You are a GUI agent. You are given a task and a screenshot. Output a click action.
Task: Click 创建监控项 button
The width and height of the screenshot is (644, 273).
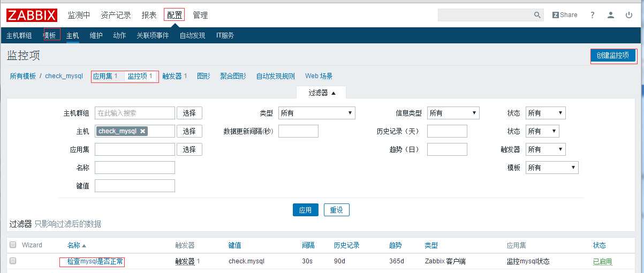(614, 56)
